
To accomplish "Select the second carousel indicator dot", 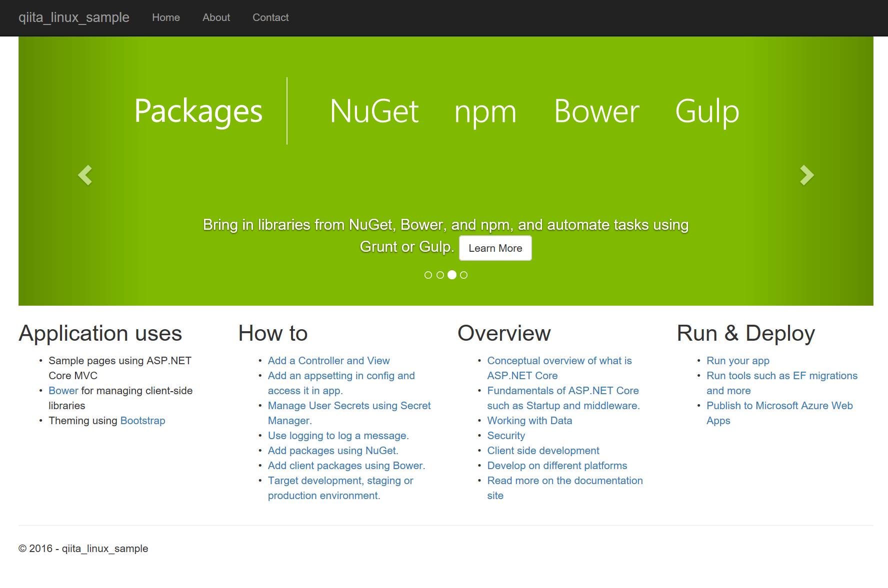I will pyautogui.click(x=440, y=275).
